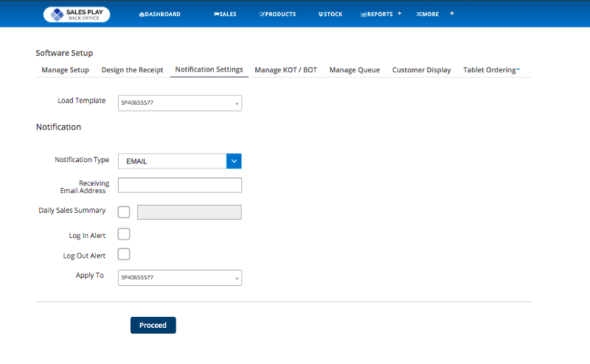The image size is (590, 364).
Task: Open the Stock menu
Action: [x=330, y=14]
